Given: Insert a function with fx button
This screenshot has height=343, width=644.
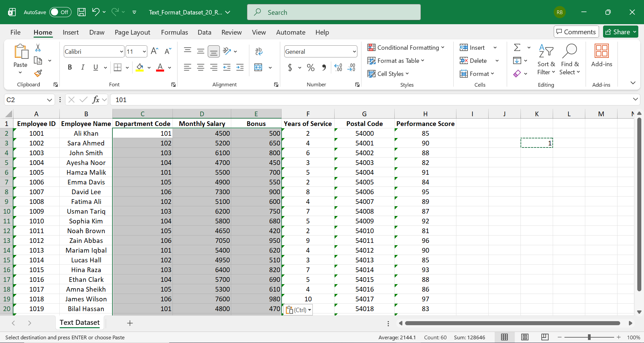Looking at the screenshot, I should [x=96, y=100].
